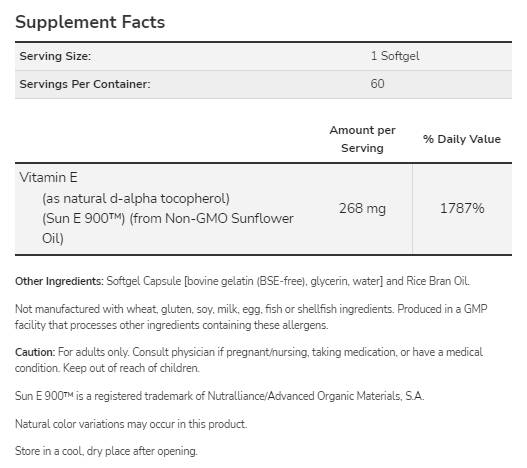Select the Serving Size label
This screenshot has width=527, height=468.
pyautogui.click(x=55, y=56)
